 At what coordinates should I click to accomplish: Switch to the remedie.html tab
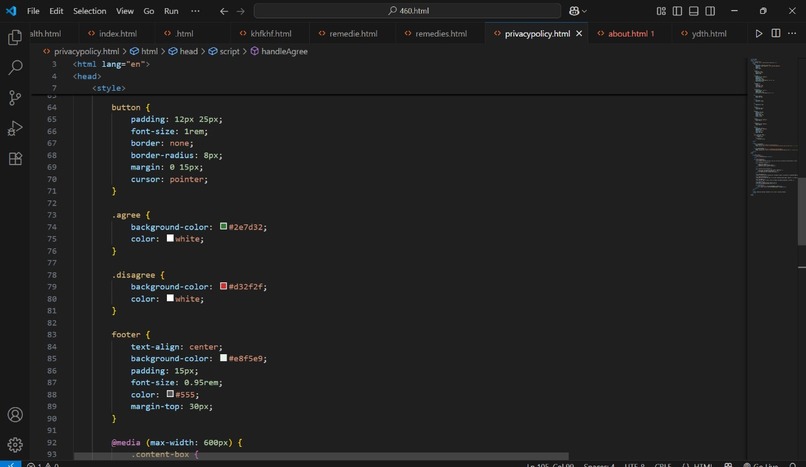(x=353, y=33)
